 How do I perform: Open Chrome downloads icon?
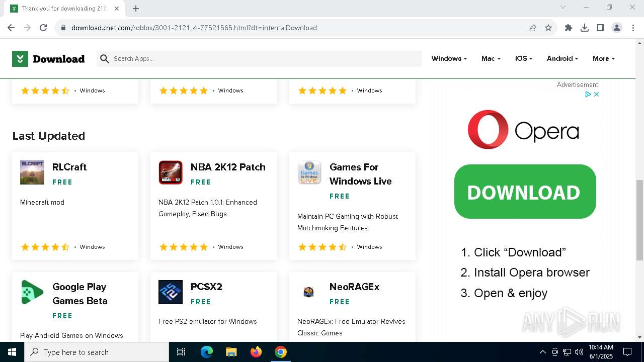tap(585, 28)
